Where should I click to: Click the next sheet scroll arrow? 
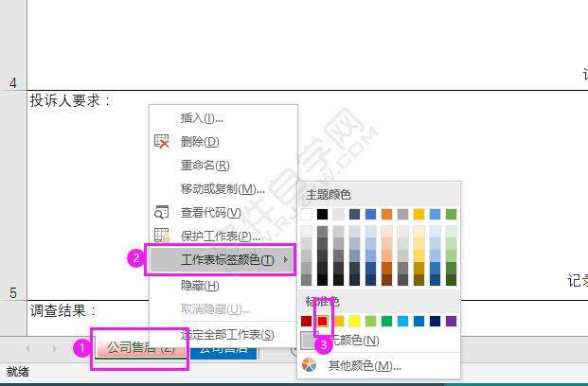[x=55, y=349]
